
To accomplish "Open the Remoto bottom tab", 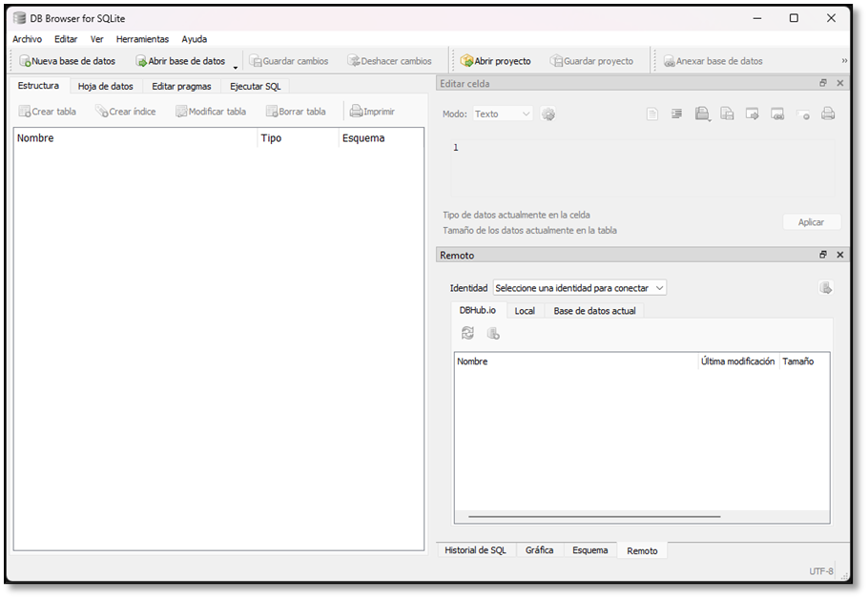I will (x=642, y=551).
